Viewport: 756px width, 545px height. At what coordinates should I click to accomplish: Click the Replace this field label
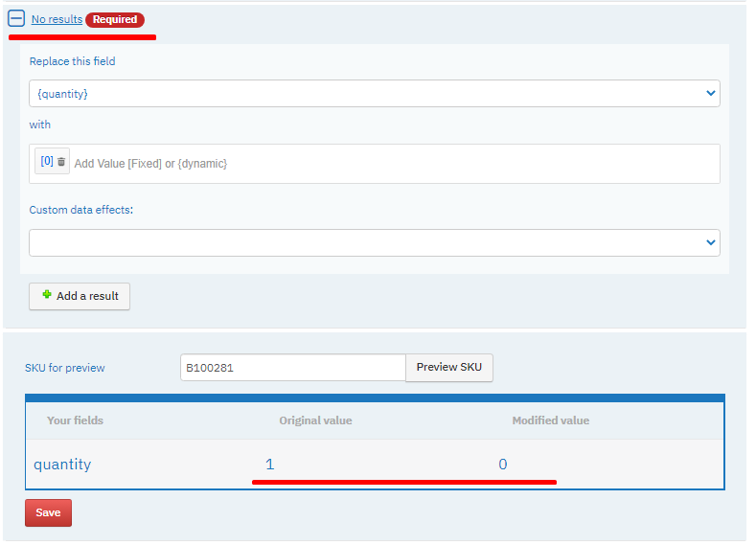pos(72,61)
